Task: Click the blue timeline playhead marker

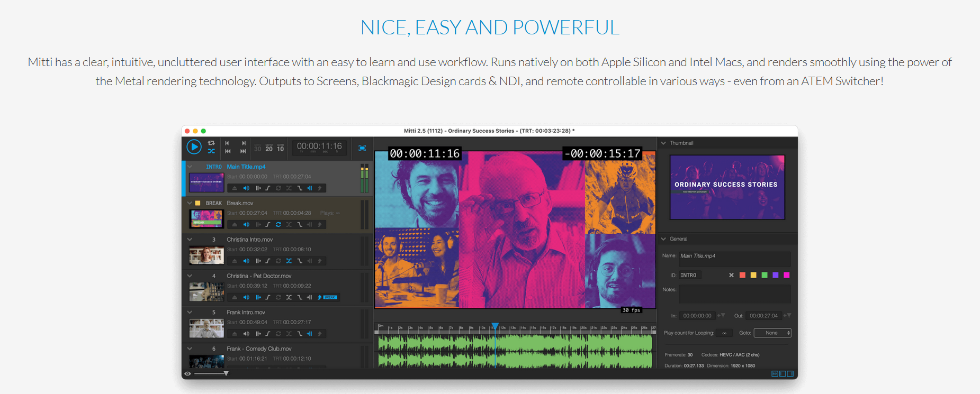Action: coord(495,326)
